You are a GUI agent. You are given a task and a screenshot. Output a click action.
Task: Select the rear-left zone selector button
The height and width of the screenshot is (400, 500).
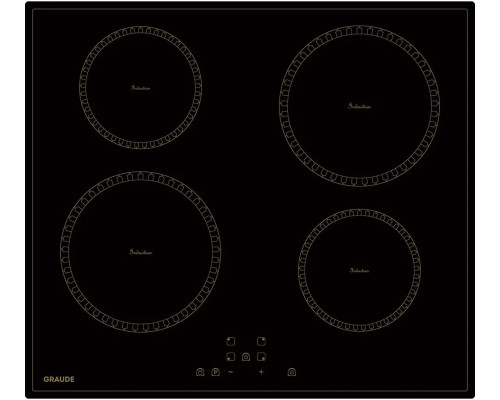click(230, 341)
